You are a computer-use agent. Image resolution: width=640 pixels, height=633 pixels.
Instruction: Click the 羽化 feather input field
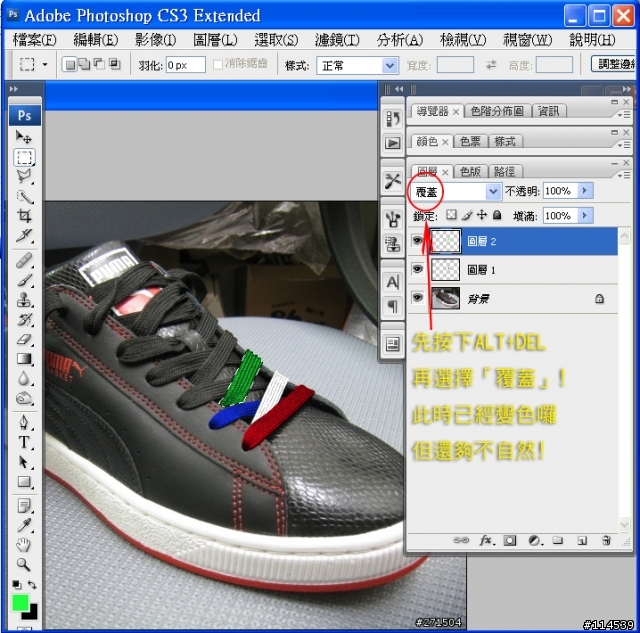(186, 65)
